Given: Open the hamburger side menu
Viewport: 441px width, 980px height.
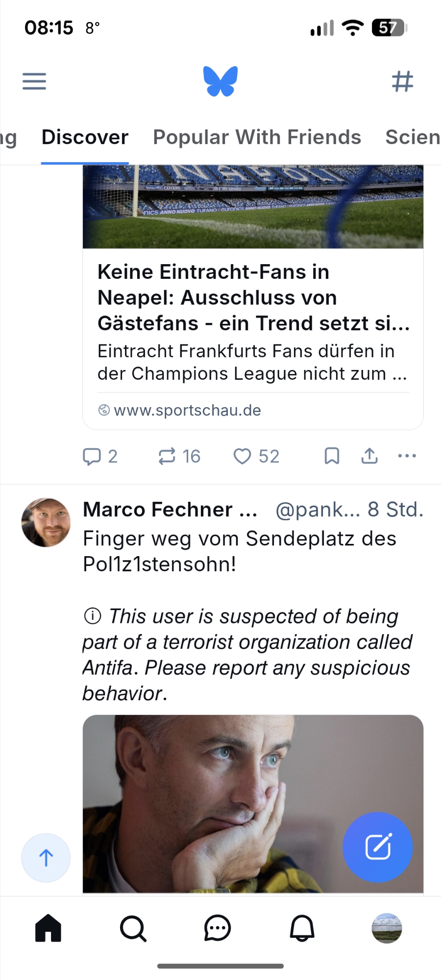Looking at the screenshot, I should coord(34,81).
